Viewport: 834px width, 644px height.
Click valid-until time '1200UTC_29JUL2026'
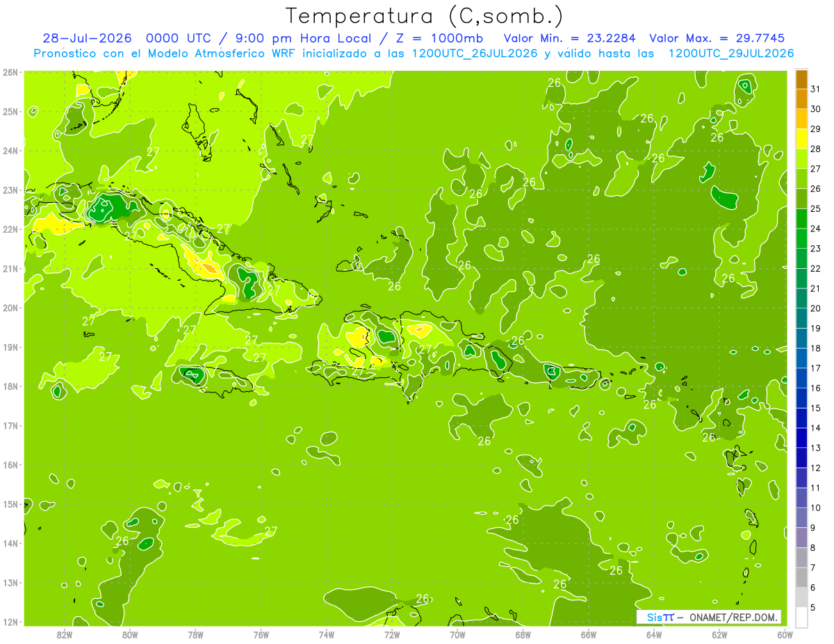click(731, 53)
